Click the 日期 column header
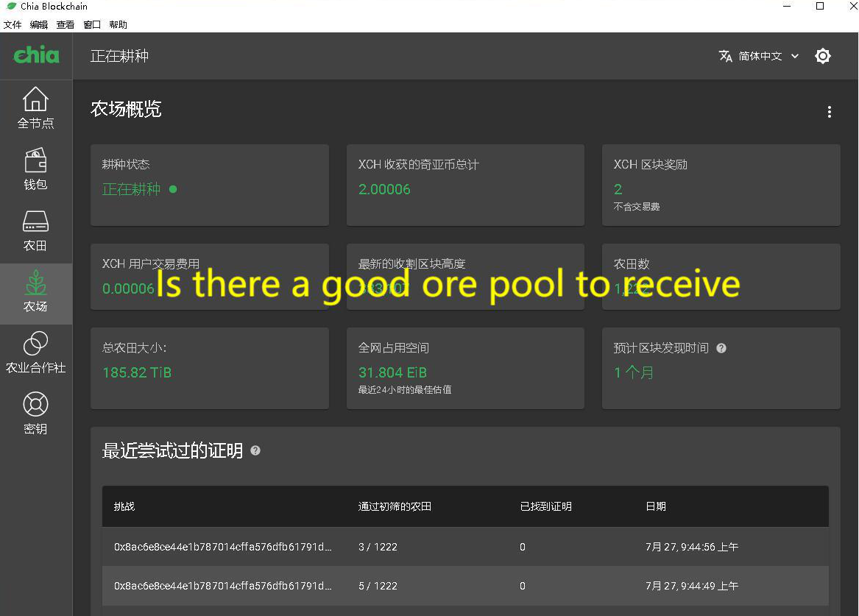The width and height of the screenshot is (859, 616). pyautogui.click(x=656, y=506)
